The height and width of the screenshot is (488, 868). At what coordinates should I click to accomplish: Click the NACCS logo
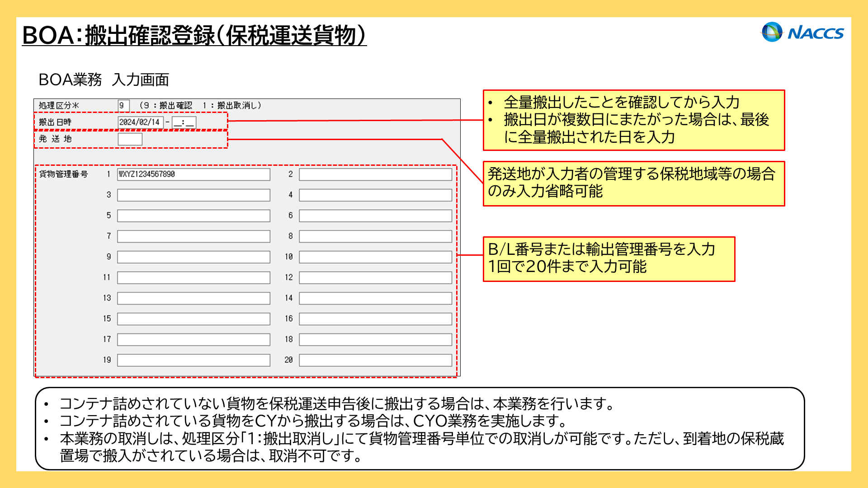(x=802, y=32)
